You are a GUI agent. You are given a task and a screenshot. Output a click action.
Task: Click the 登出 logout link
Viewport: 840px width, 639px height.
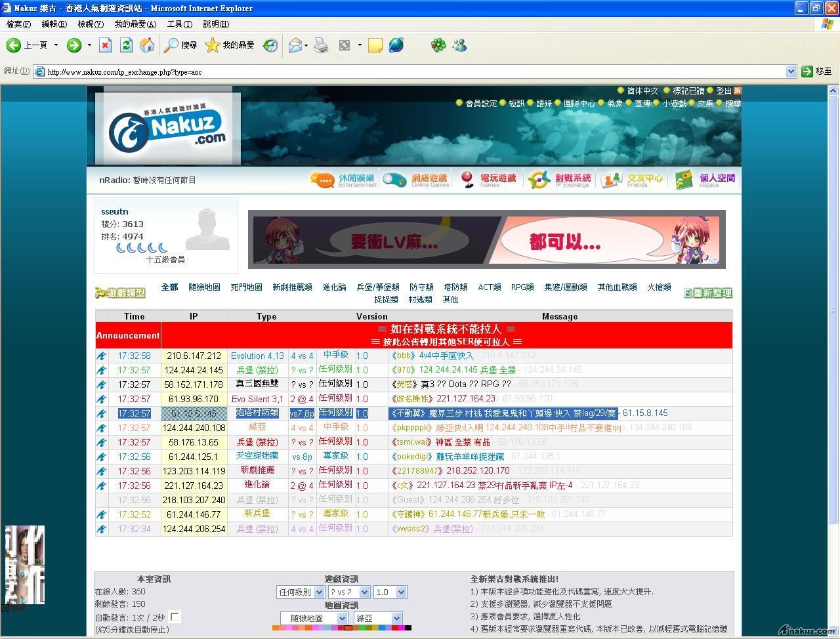coord(723,91)
